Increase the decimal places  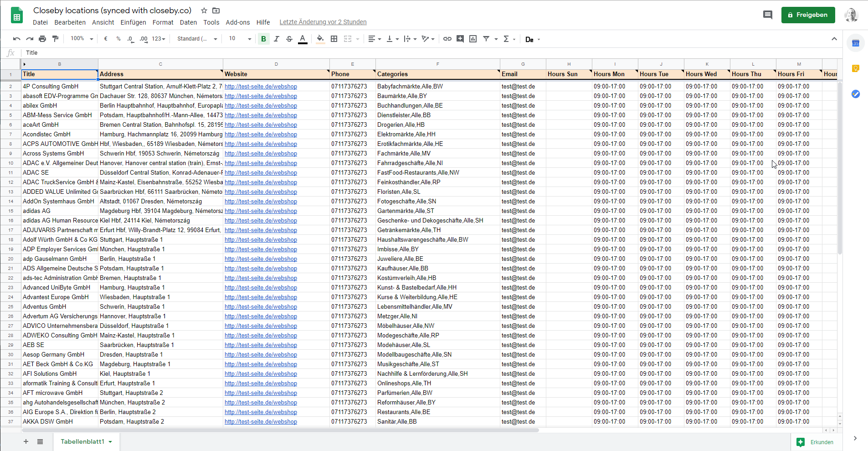(144, 39)
